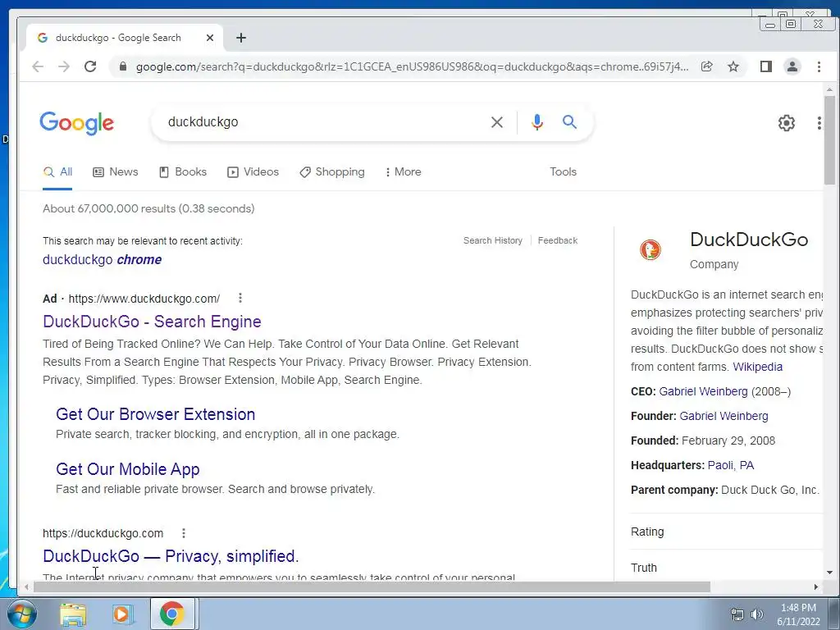Click the scroll down arrow on vertical scrollbar
Viewport: 840px width, 630px height.
[829, 572]
